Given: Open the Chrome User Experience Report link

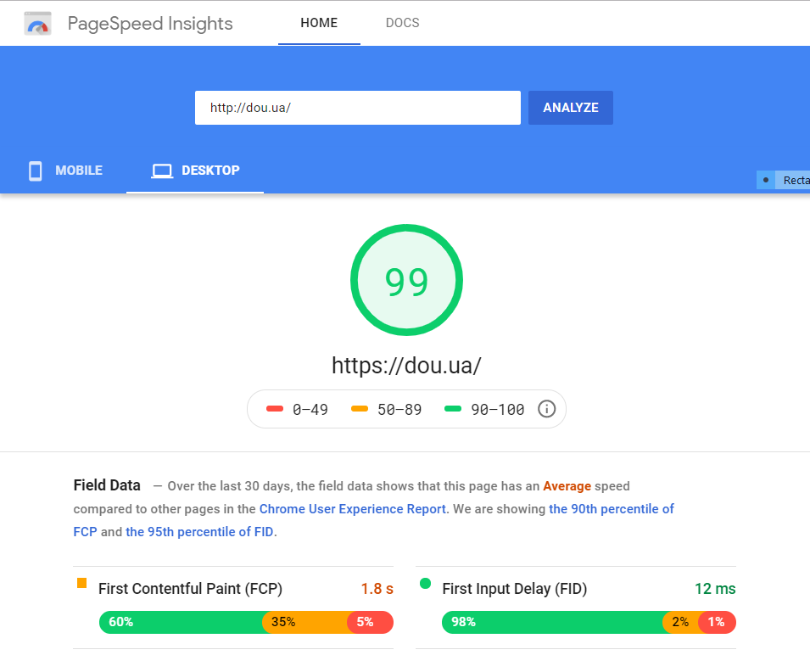Looking at the screenshot, I should click(353, 508).
